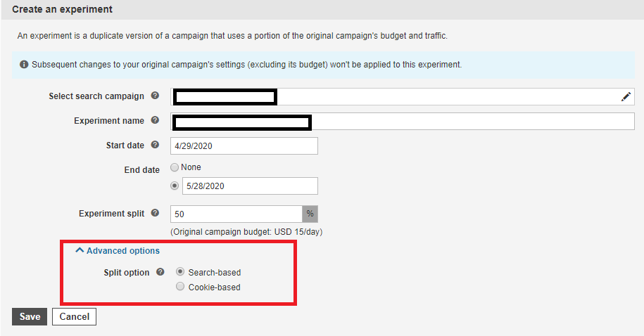Cancel experiment creation

(x=75, y=317)
